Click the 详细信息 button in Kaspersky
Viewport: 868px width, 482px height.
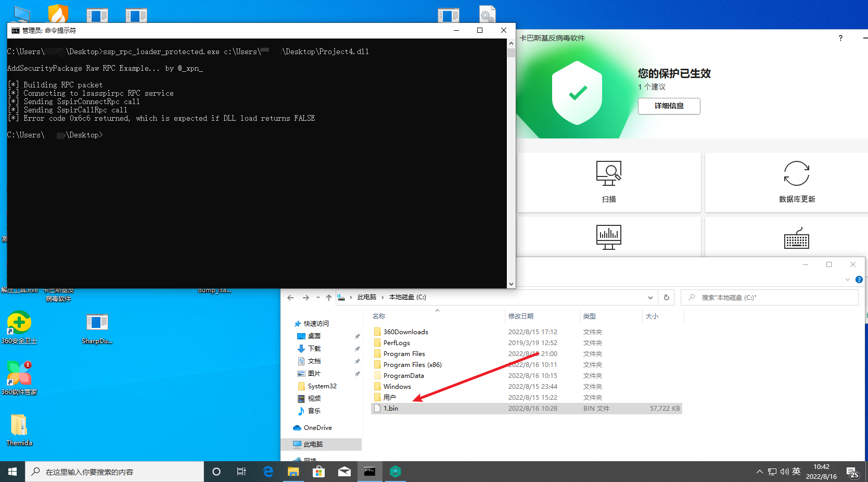pos(669,106)
